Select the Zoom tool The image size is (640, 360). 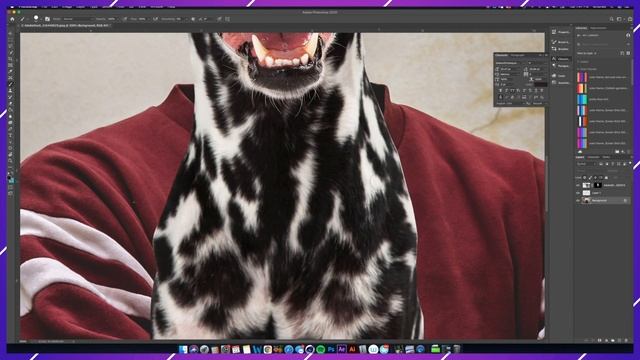click(11, 160)
